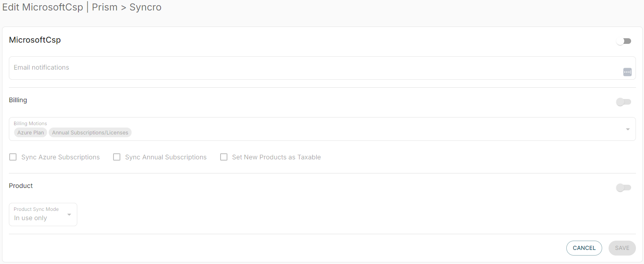Image resolution: width=644 pixels, height=264 pixels.
Task: Select the Azure Plan chip
Action: pos(31,132)
